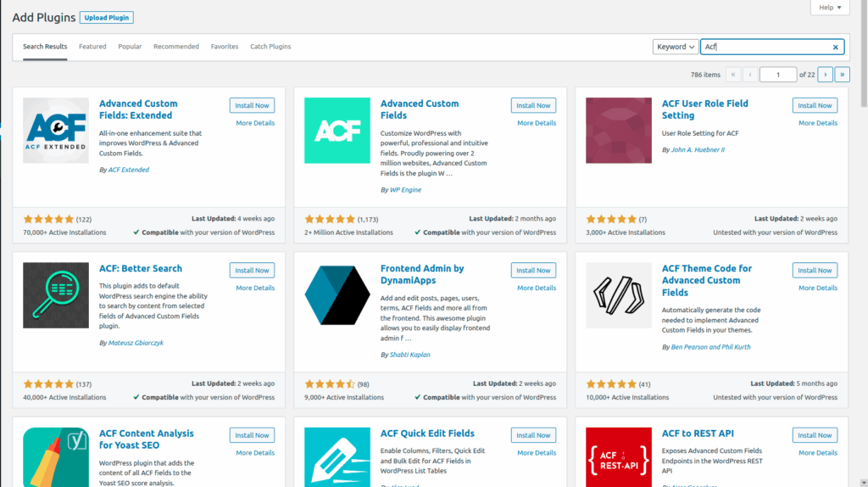Expand the Help panel
The width and height of the screenshot is (868, 487).
click(829, 8)
